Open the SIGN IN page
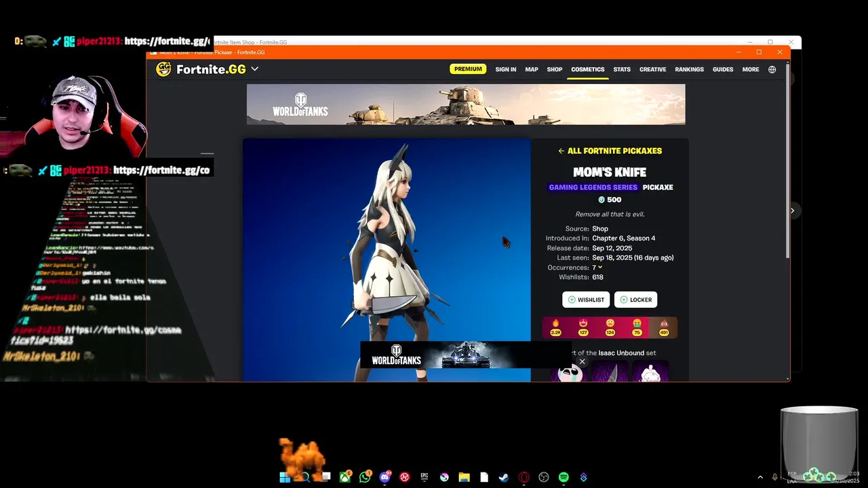The height and width of the screenshot is (488, 868). tap(505, 69)
